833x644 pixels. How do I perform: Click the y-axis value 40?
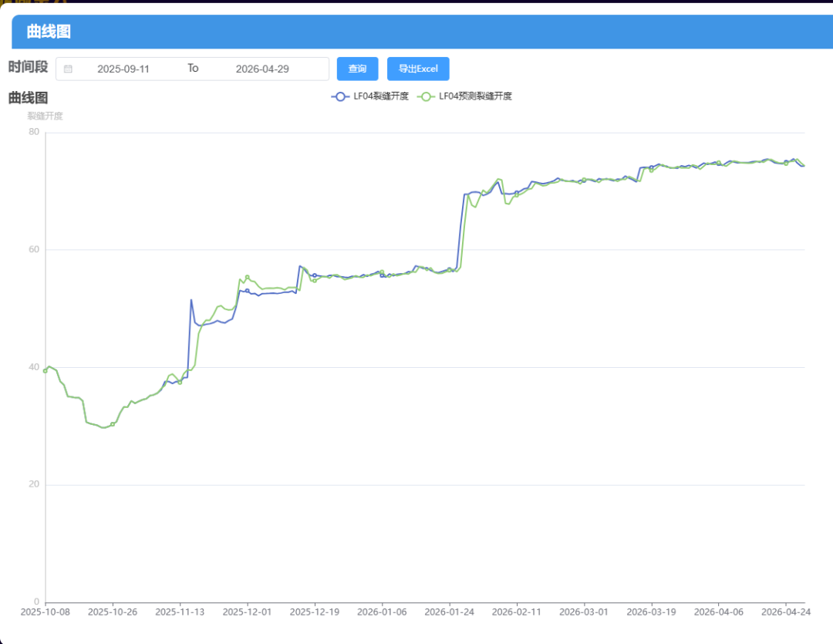(34, 367)
